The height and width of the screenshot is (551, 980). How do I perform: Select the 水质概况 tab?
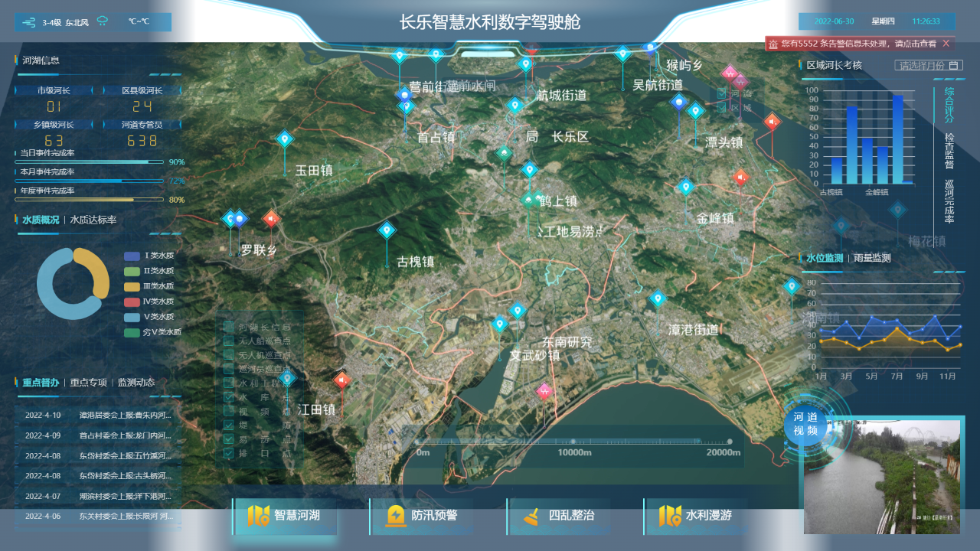click(x=41, y=220)
